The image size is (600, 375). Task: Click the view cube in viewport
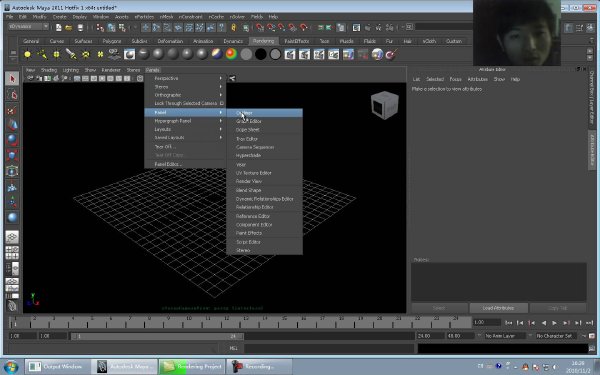(x=385, y=105)
